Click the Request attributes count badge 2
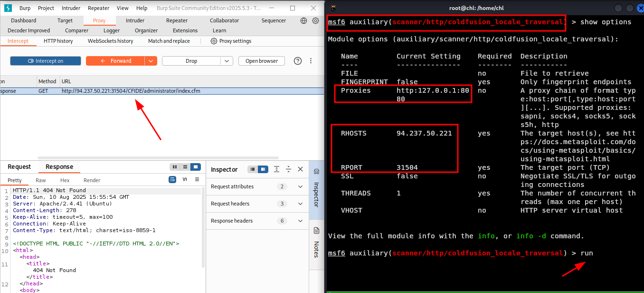Viewport: 644px width, 293px height. [282, 186]
